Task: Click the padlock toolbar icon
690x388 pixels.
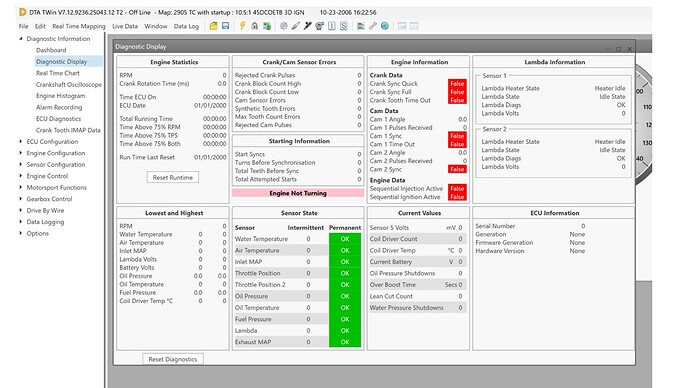Action: (254, 26)
